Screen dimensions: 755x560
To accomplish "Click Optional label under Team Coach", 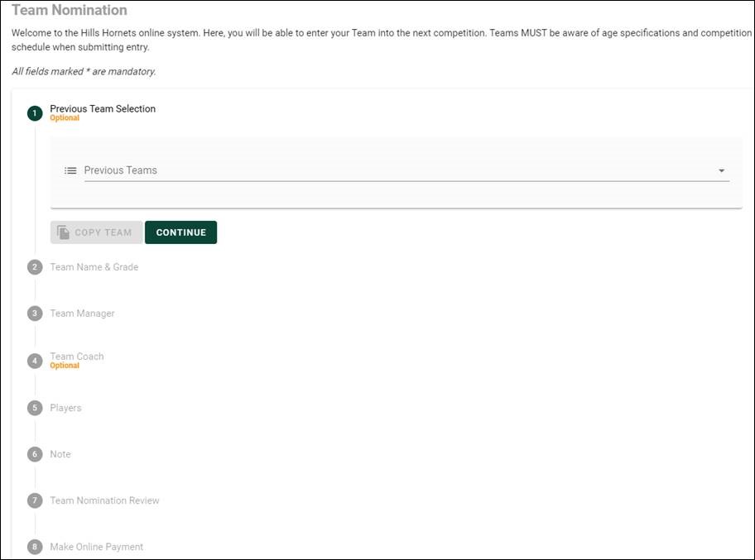I will (x=65, y=366).
